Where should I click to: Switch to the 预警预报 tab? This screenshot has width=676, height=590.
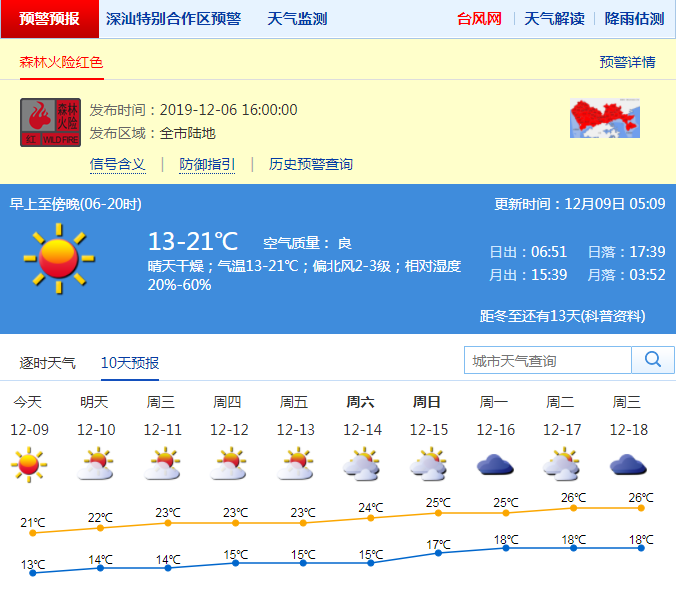tap(49, 19)
